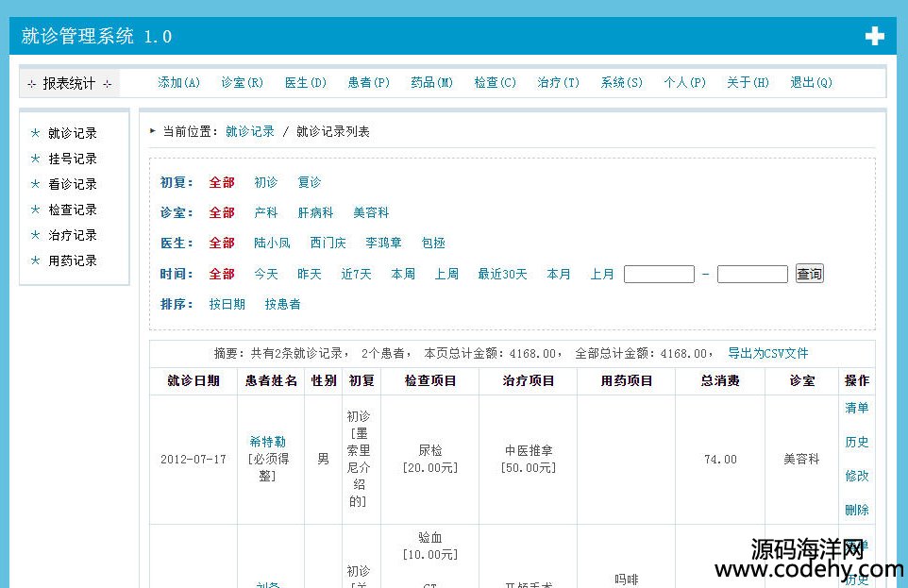Screen dimensions: 908x588
Task: Click the 74.00 total cost cell
Action: 720,460
